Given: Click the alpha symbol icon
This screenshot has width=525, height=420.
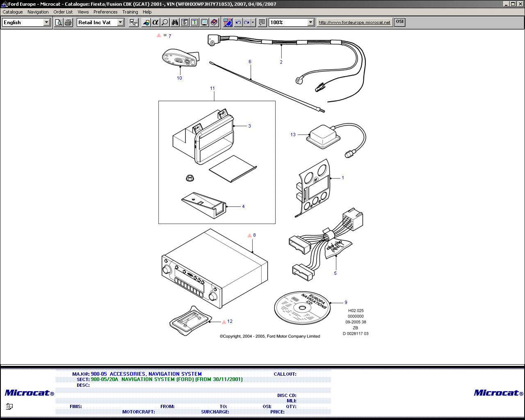Looking at the screenshot, I should 155,23.
